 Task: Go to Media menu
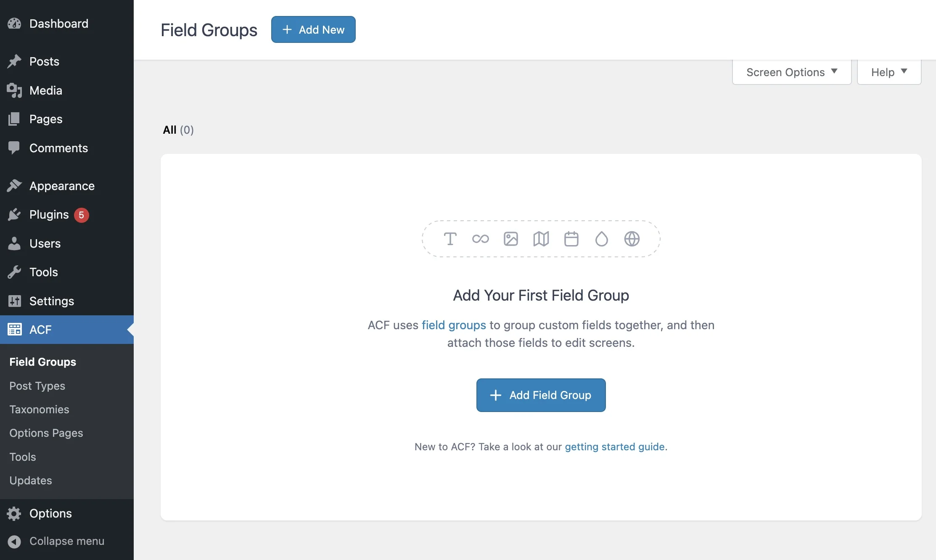pos(67,90)
